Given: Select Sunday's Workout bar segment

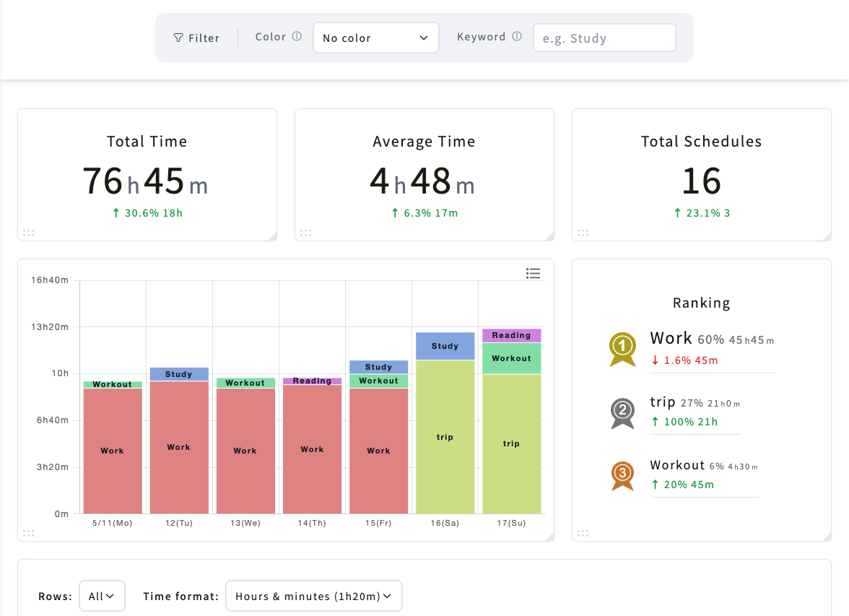Looking at the screenshot, I should [512, 358].
